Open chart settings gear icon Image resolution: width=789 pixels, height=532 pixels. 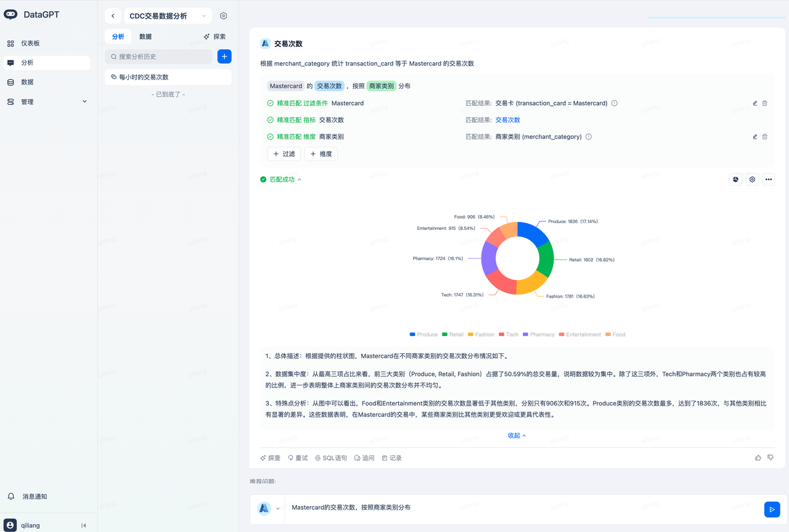(x=752, y=179)
